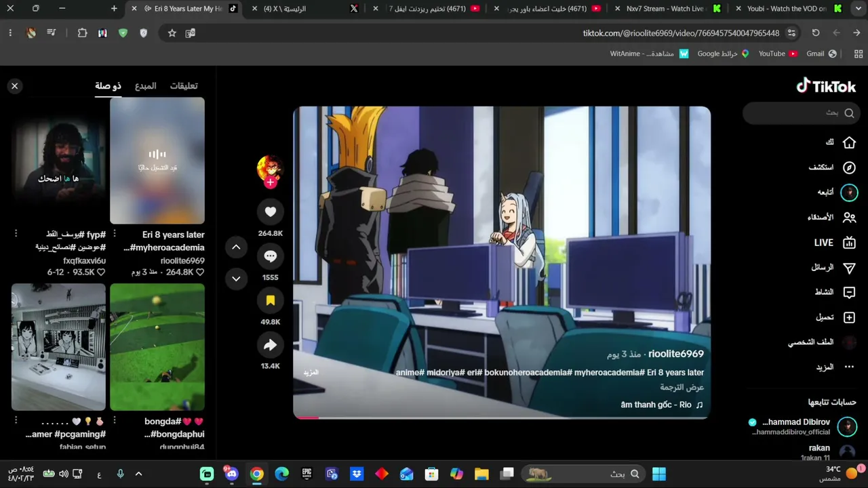The height and width of the screenshot is (488, 868).
Task: Open the WitAnime bookmark
Action: (649, 54)
